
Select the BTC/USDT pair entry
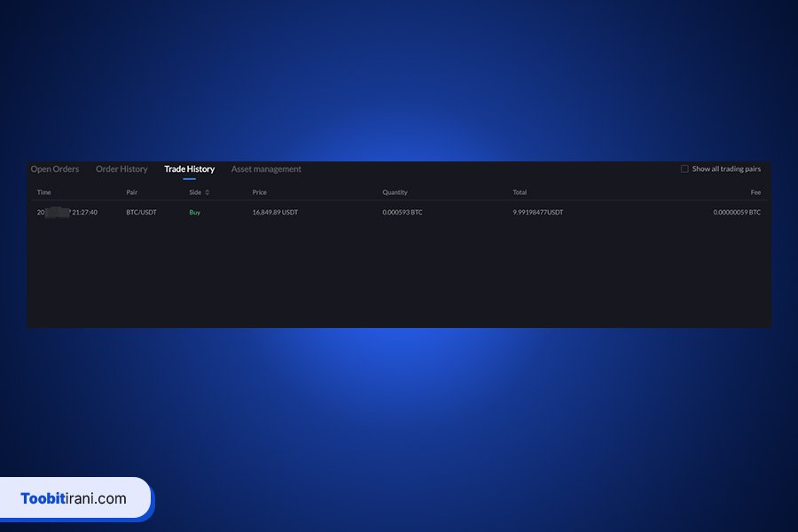point(141,212)
